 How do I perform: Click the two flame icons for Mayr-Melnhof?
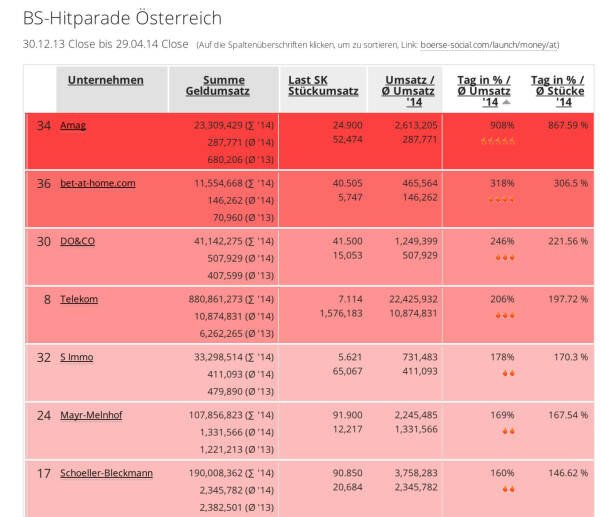tap(507, 432)
